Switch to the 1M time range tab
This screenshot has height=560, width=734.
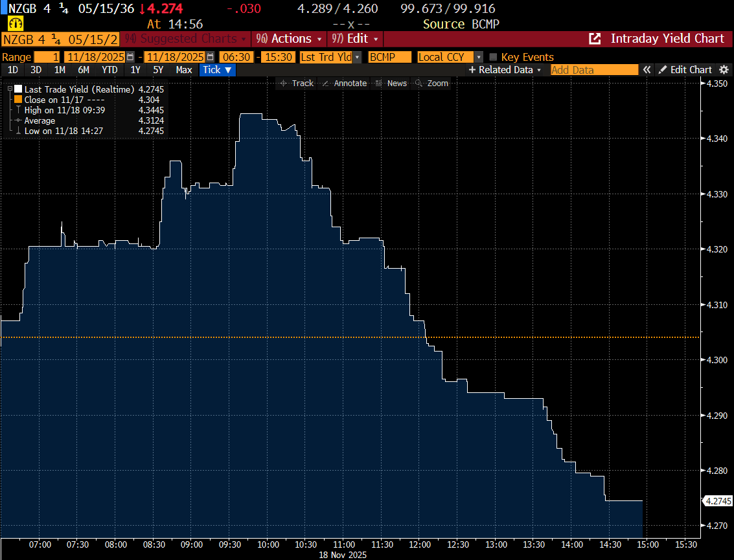[60, 70]
